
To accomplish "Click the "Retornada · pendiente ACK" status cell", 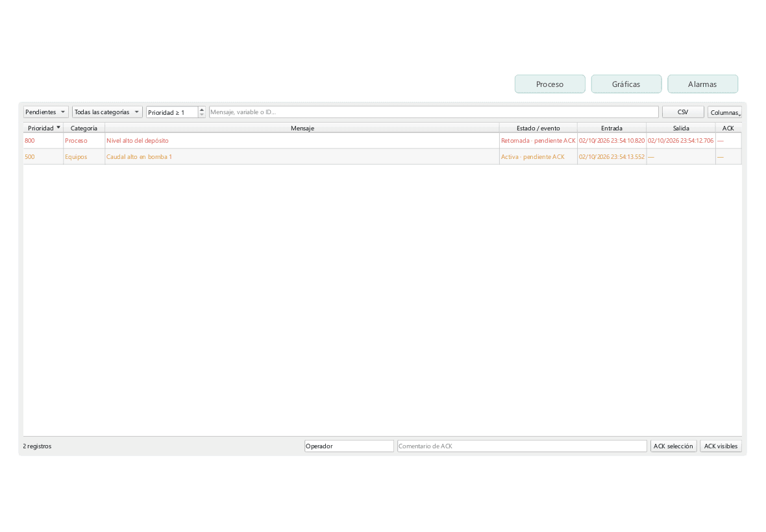I will pyautogui.click(x=538, y=141).
